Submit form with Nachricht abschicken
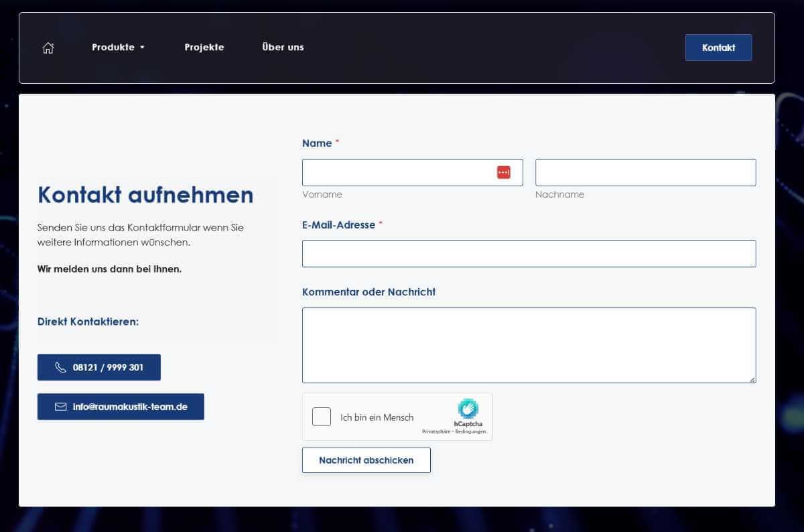 tap(366, 460)
